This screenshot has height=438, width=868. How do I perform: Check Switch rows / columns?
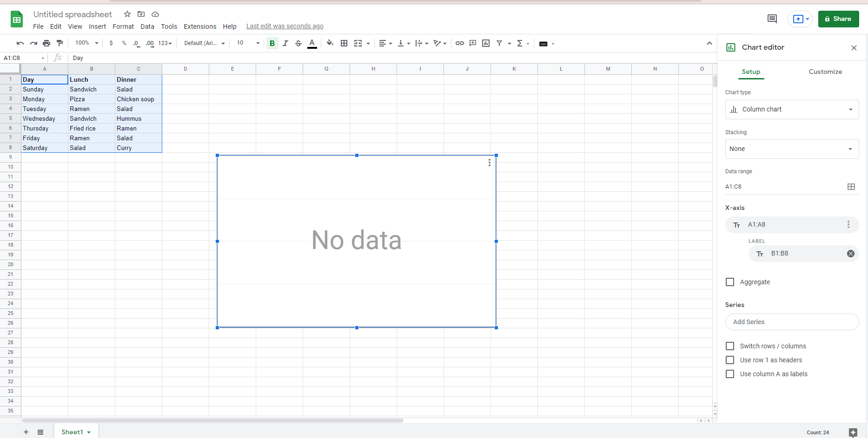point(730,346)
